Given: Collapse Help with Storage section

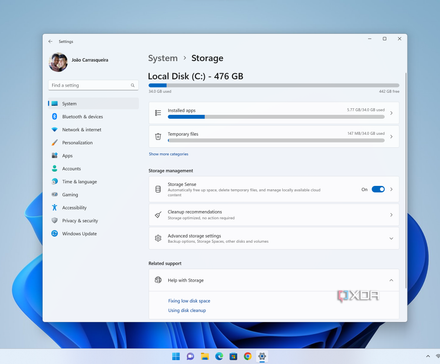Looking at the screenshot, I should 391,280.
